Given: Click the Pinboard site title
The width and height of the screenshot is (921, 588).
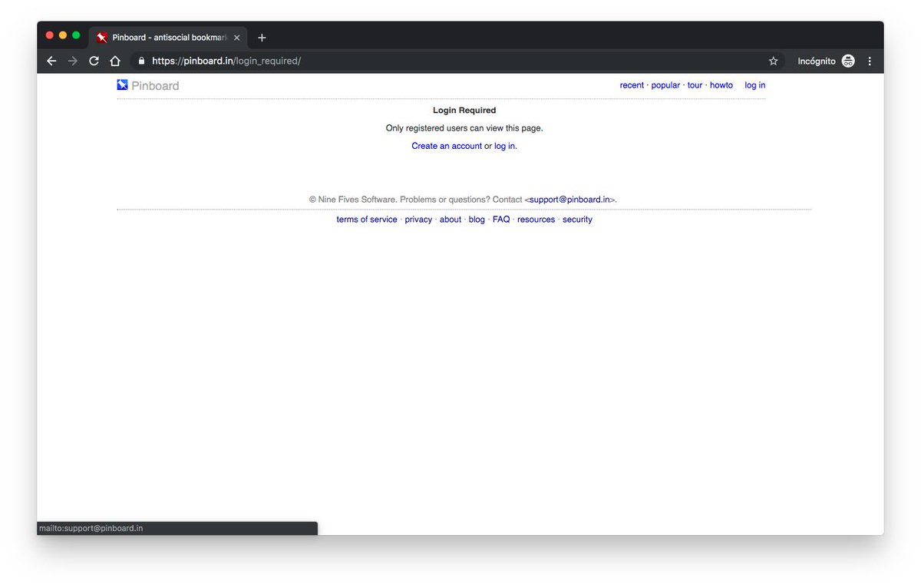Looking at the screenshot, I should point(155,86).
